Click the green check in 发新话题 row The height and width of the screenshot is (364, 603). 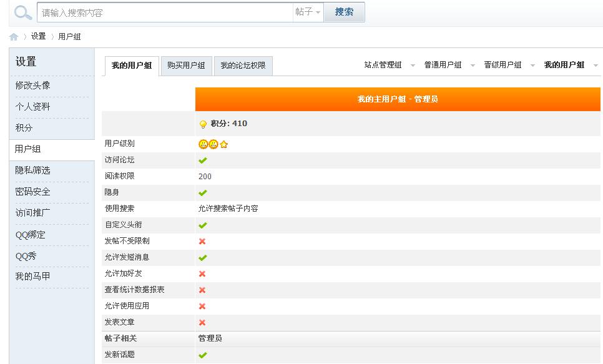point(203,355)
